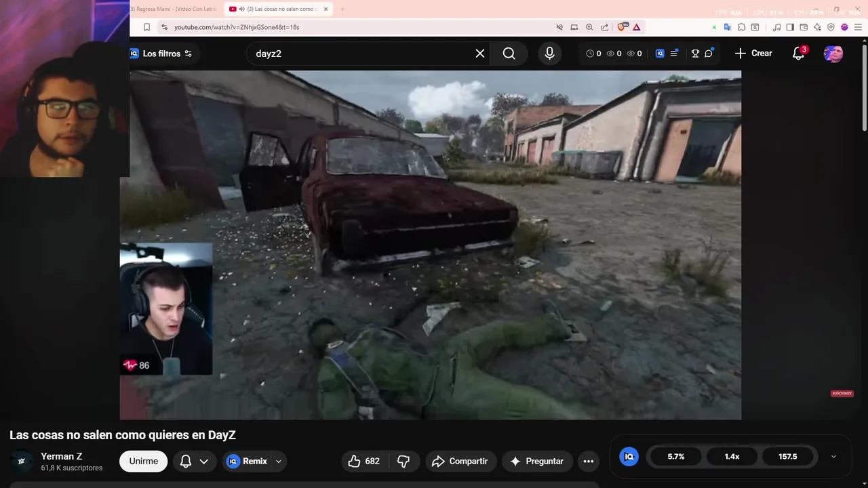The height and width of the screenshot is (488, 868).
Task: Open browser profile avatar in toolbar
Action: (844, 27)
